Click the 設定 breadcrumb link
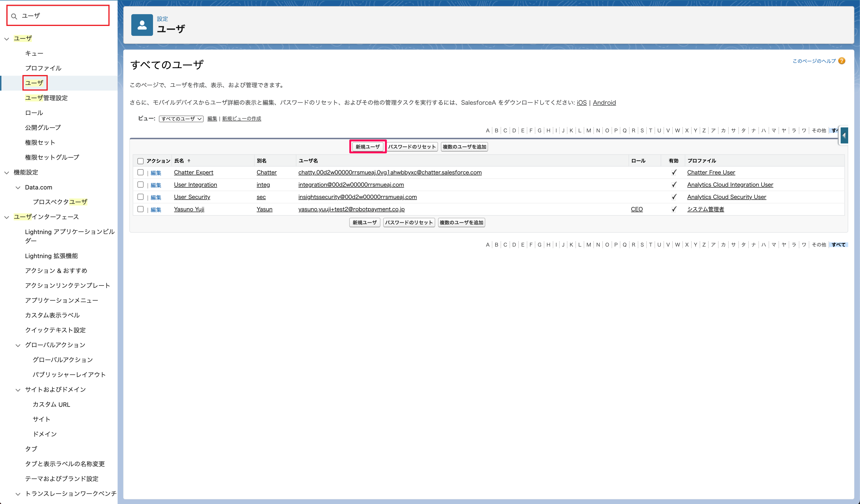This screenshot has width=860, height=504. (x=162, y=19)
